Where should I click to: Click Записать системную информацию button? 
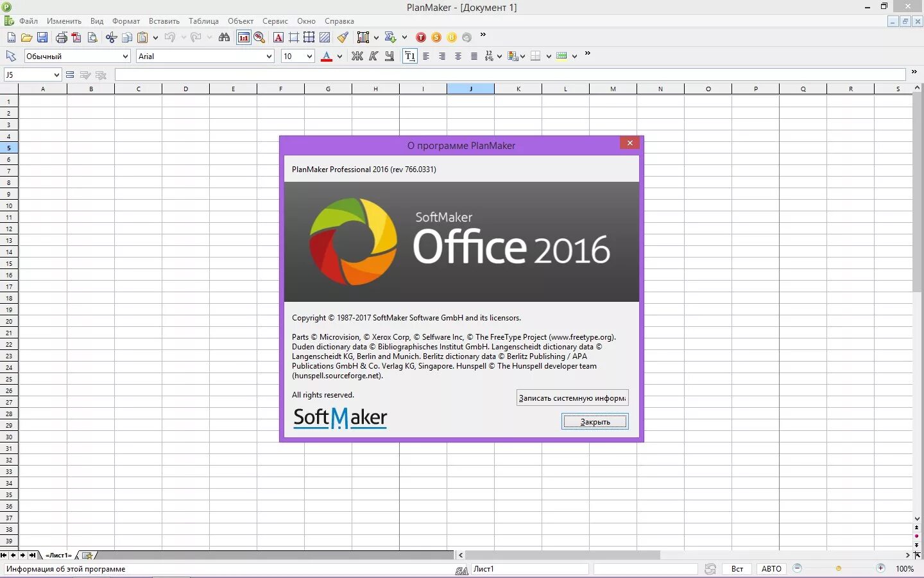(572, 398)
